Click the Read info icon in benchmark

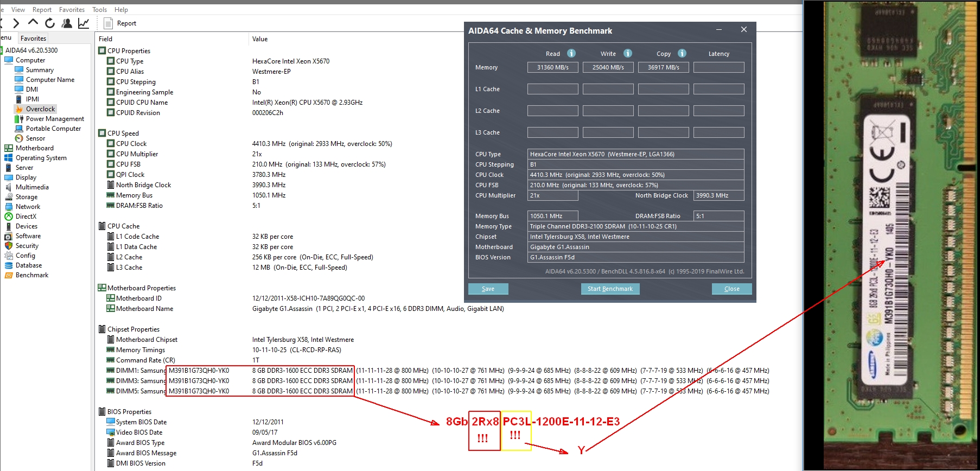point(571,53)
